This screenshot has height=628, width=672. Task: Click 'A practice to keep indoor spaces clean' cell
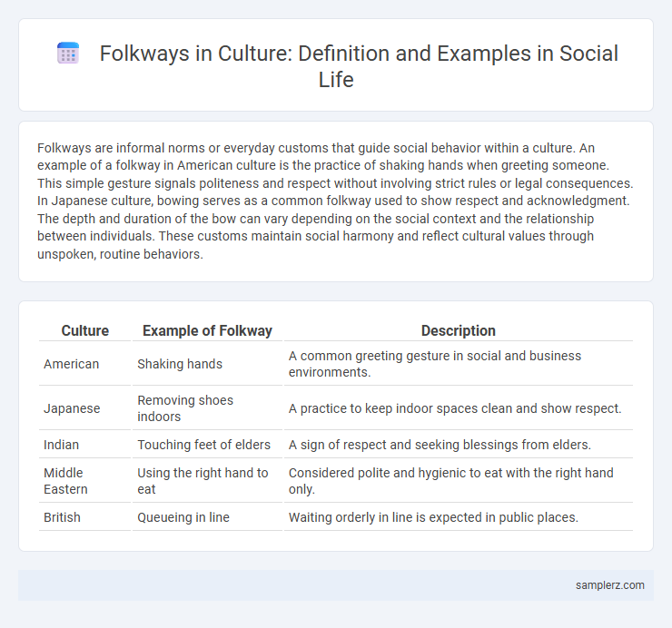pyautogui.click(x=459, y=408)
